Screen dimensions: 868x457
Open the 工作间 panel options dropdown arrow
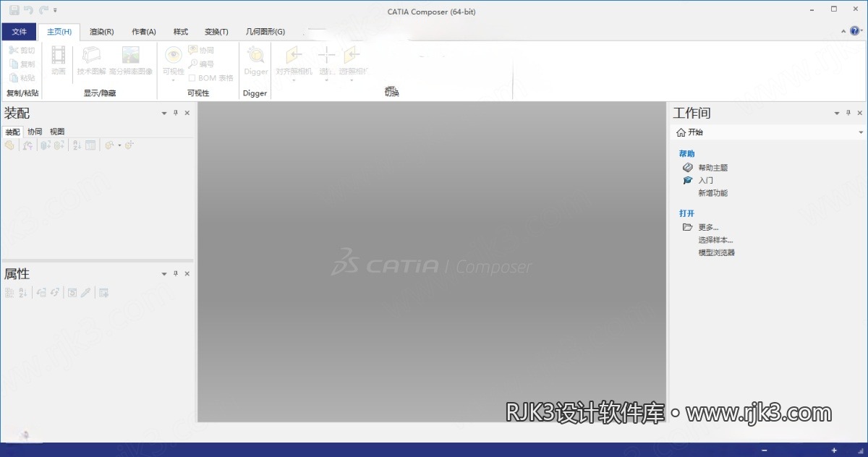click(x=838, y=114)
